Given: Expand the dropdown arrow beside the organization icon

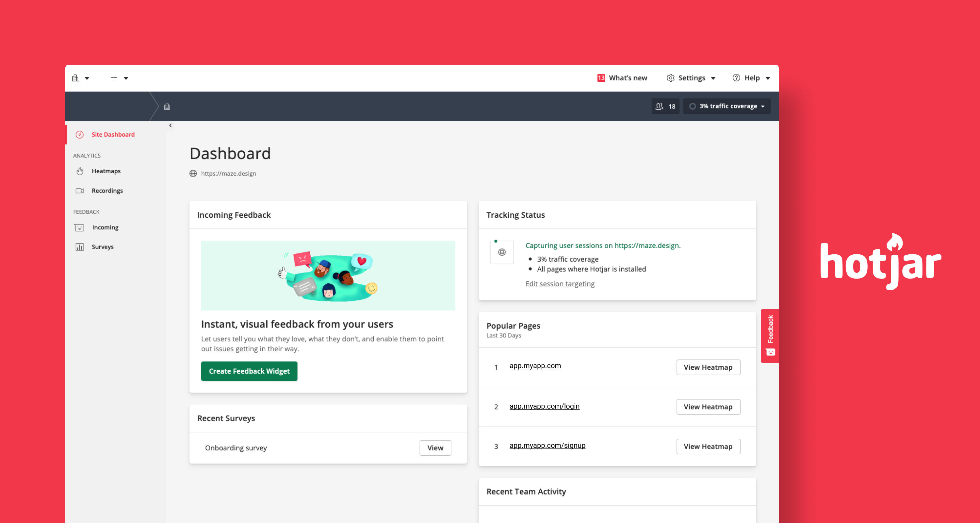Looking at the screenshot, I should (x=87, y=78).
